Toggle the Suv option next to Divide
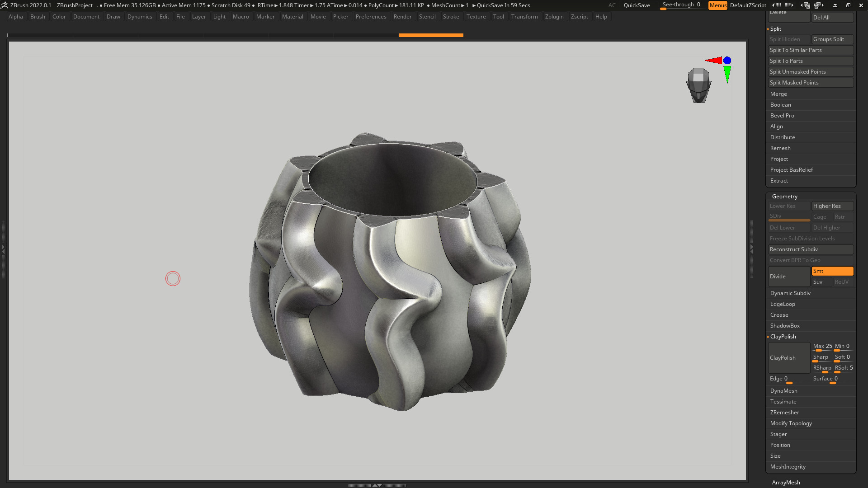868x488 pixels. (x=821, y=282)
